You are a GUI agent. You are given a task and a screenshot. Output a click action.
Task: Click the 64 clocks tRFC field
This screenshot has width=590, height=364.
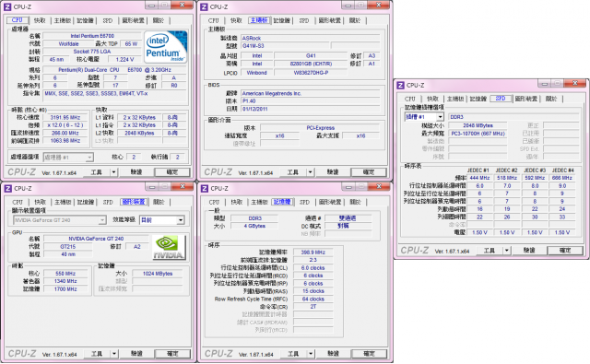[x=313, y=299]
